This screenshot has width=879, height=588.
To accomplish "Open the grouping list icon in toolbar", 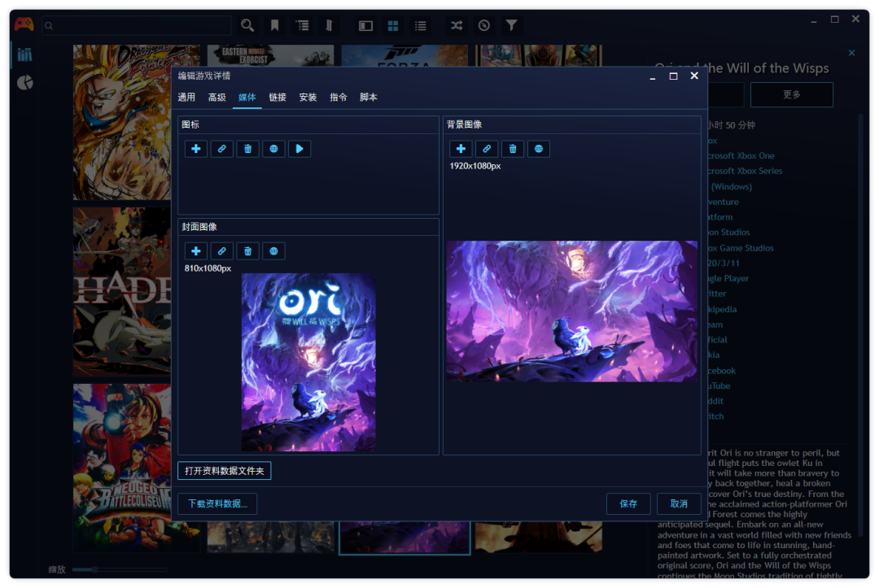I will (303, 25).
